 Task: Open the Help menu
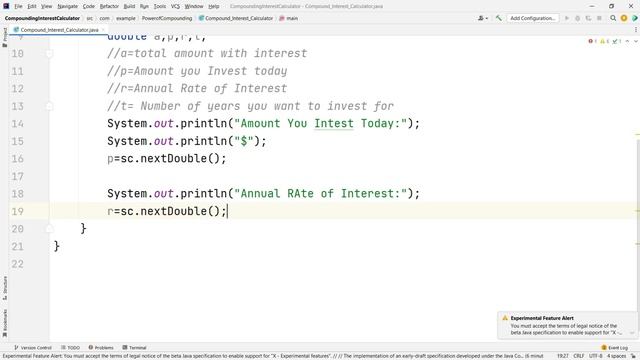[x=213, y=6]
